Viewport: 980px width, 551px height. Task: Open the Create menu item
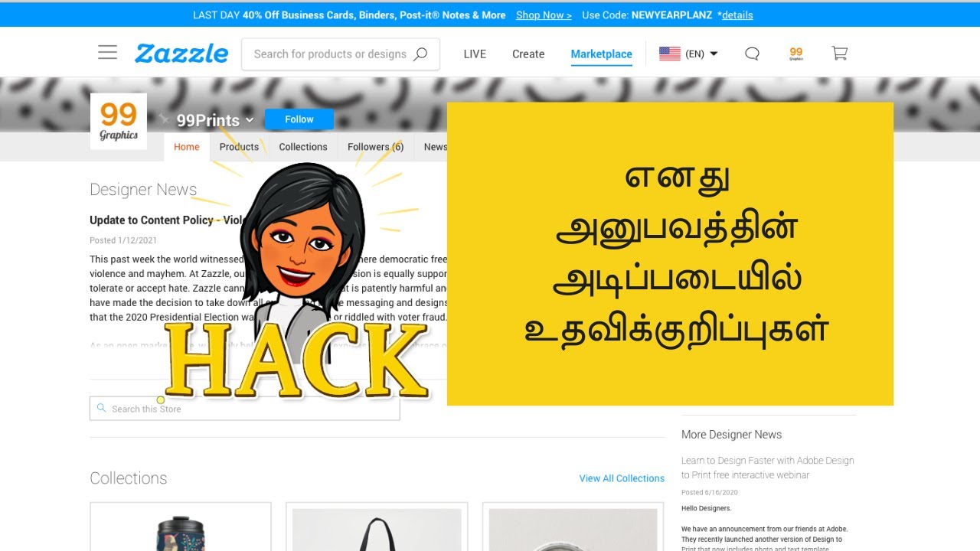[x=528, y=54]
